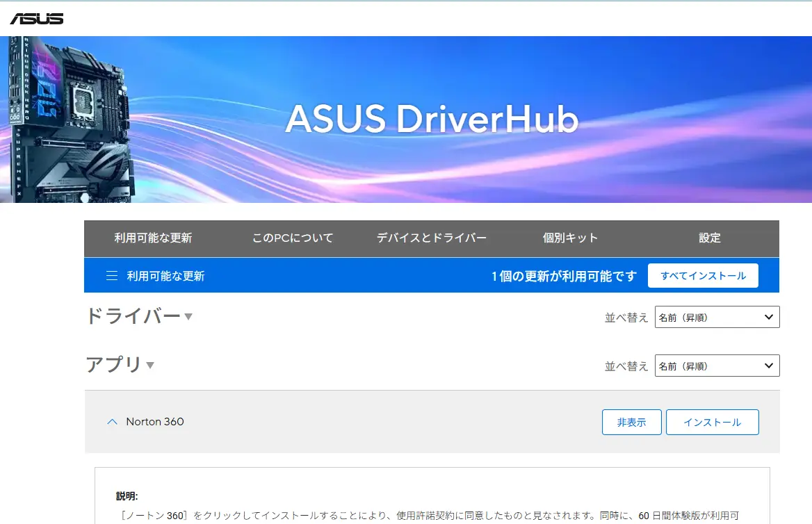This screenshot has height=524, width=812.
Task: Click the Norton 360 app name
Action: 155,421
